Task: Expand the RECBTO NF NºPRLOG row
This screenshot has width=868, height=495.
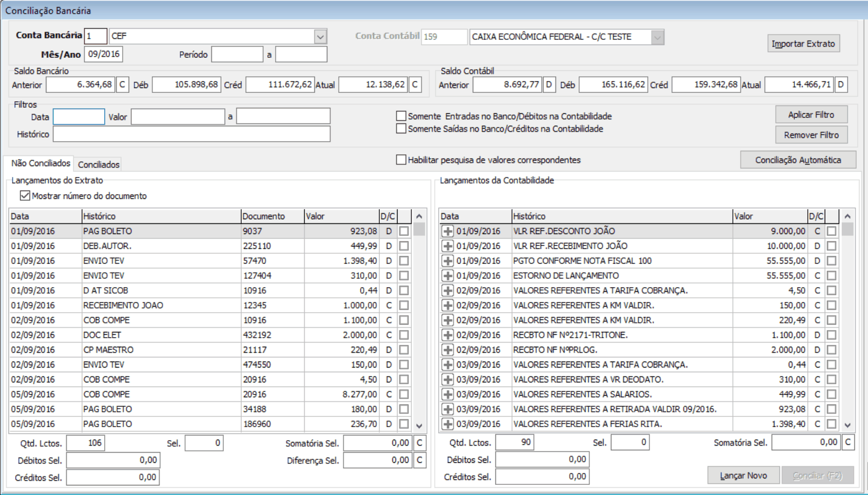Action: [448, 350]
